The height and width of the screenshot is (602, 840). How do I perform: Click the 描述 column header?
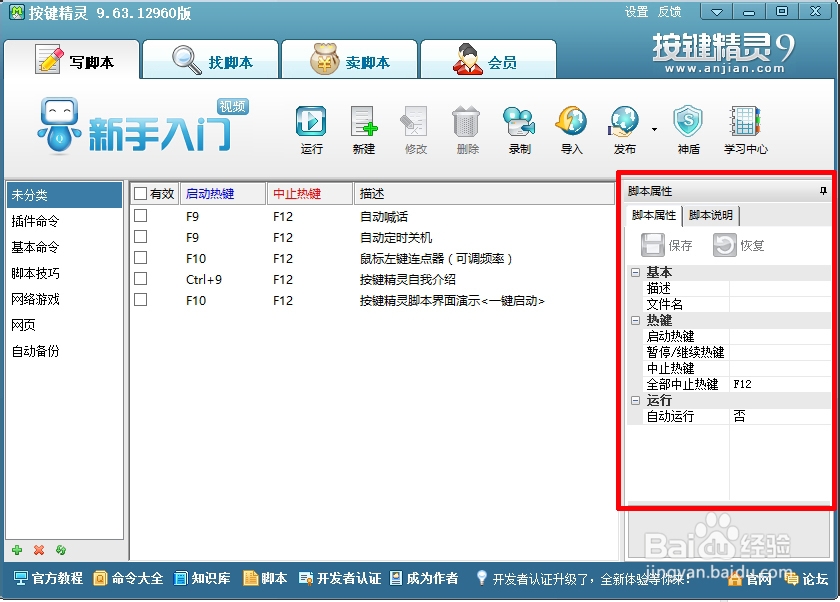point(484,193)
